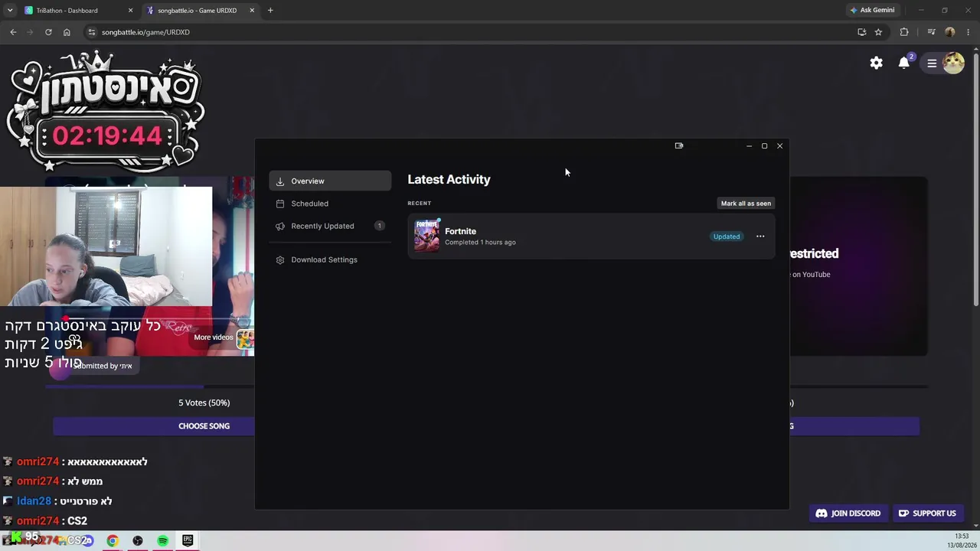Open the Chrome three-dot menu
Image resolution: width=980 pixels, height=551 pixels.
(969, 32)
